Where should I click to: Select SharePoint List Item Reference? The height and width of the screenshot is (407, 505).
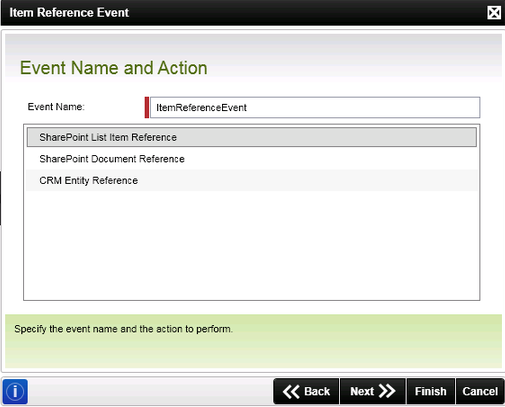tap(252, 137)
